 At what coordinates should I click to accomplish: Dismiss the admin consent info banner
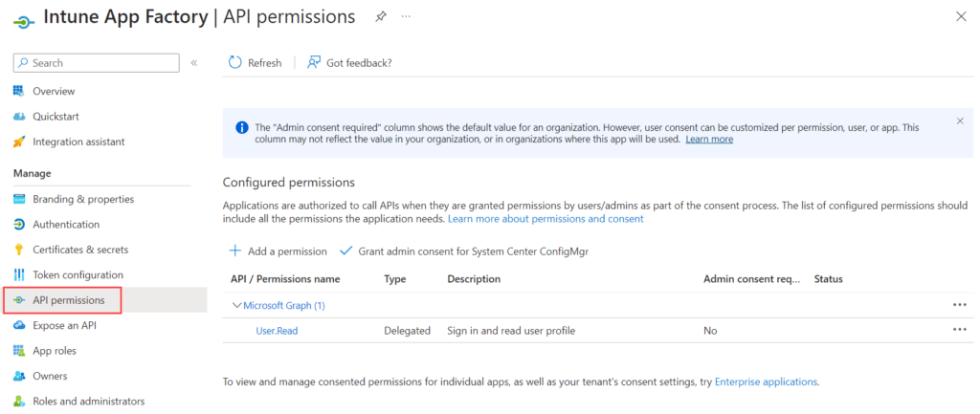(960, 121)
